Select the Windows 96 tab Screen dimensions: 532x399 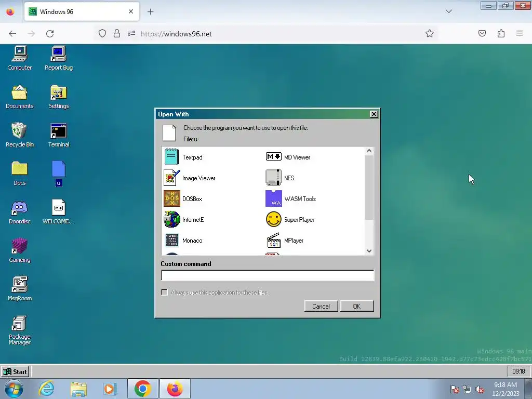82,12
